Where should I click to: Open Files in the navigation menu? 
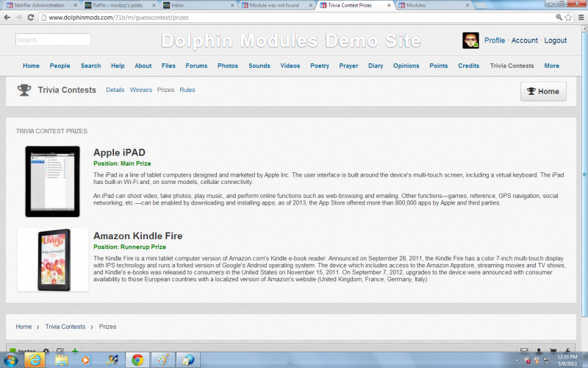point(168,66)
